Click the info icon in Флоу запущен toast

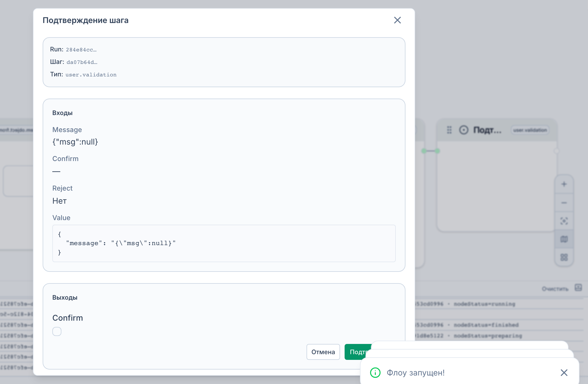tap(375, 373)
